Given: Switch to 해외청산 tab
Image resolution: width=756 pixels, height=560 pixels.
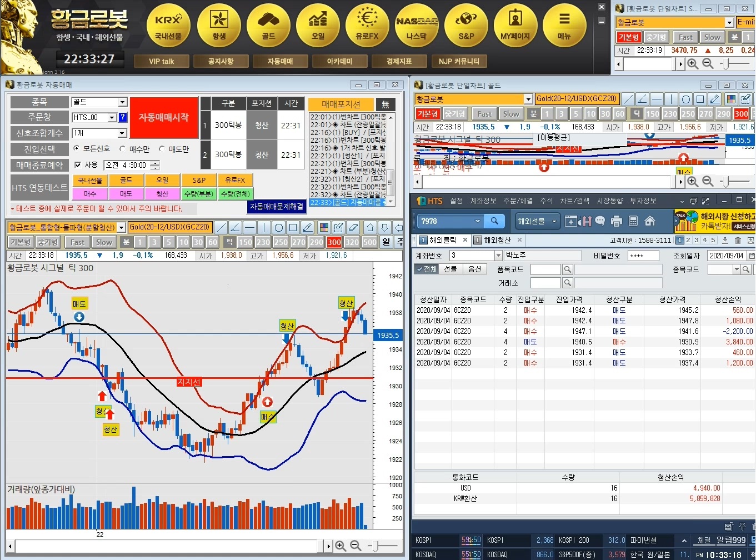Looking at the screenshot, I should pyautogui.click(x=498, y=240).
